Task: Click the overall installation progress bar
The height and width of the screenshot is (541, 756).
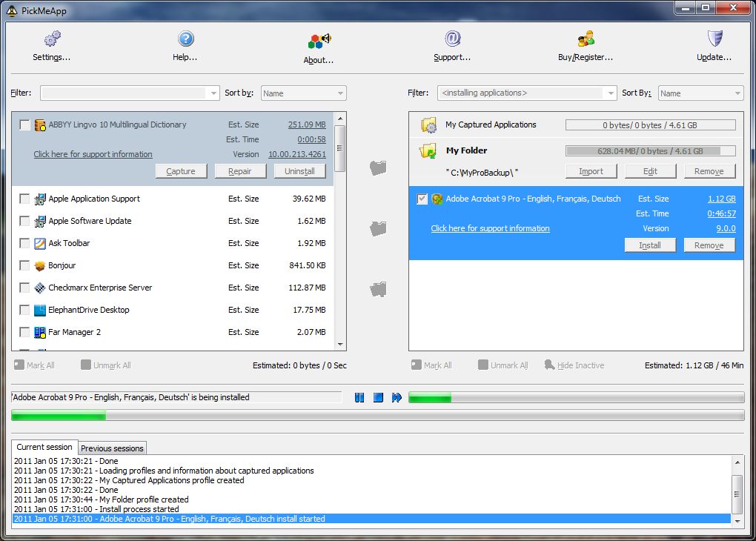Action: point(378,415)
